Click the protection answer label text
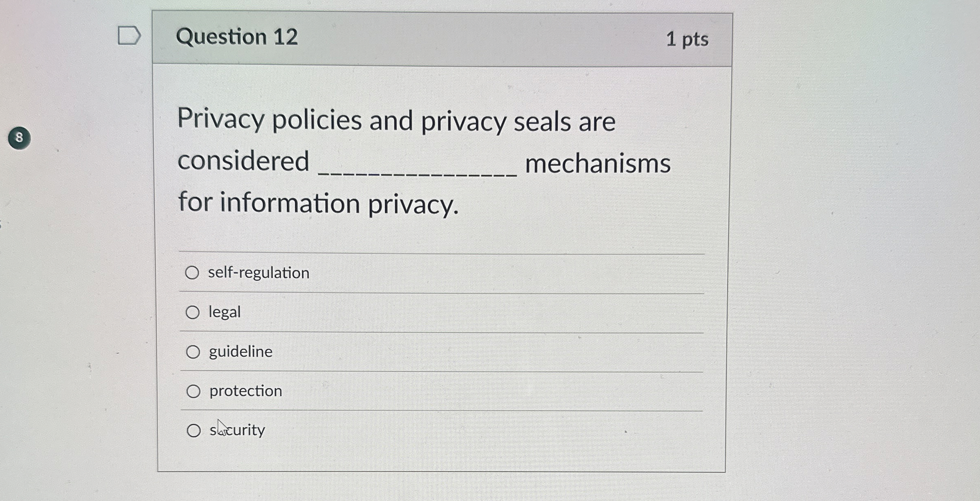The height and width of the screenshot is (501, 980). (245, 390)
